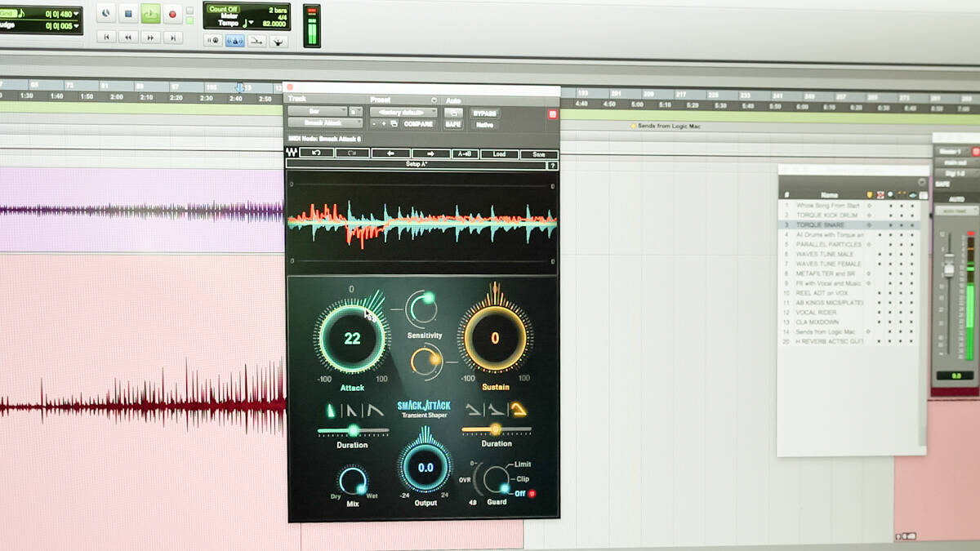Click the Redo arrow in Waves toolbar
980x551 pixels.
(x=352, y=153)
